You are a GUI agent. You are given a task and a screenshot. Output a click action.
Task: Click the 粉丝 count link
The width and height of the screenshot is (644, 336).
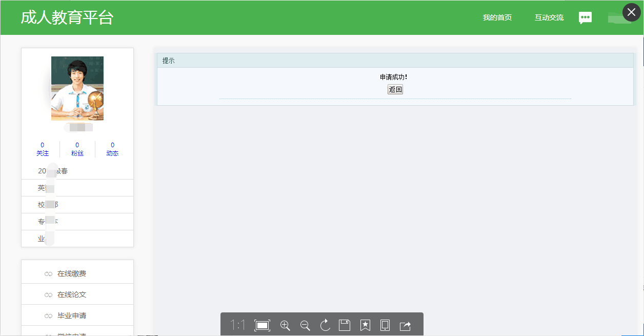coord(77,149)
